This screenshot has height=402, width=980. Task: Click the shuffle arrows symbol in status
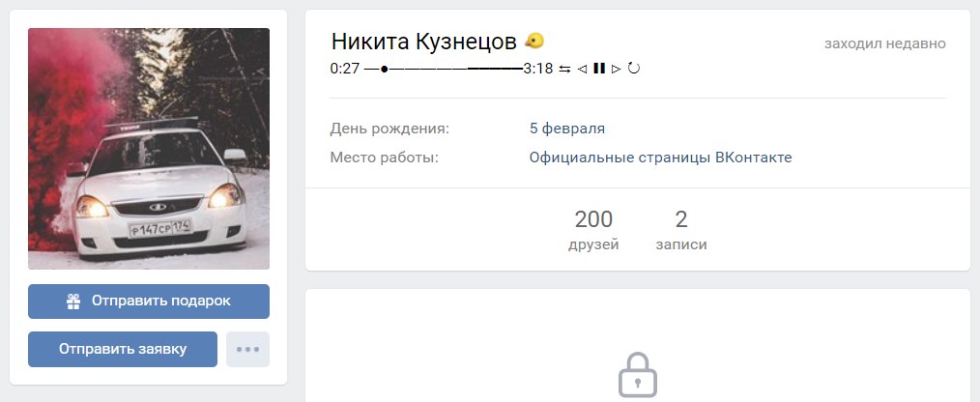tap(564, 69)
